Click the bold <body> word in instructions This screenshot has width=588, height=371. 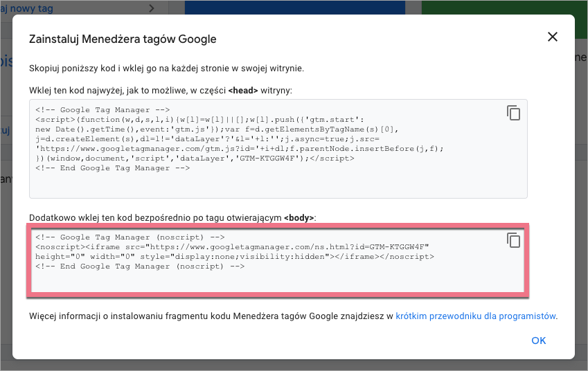point(299,217)
